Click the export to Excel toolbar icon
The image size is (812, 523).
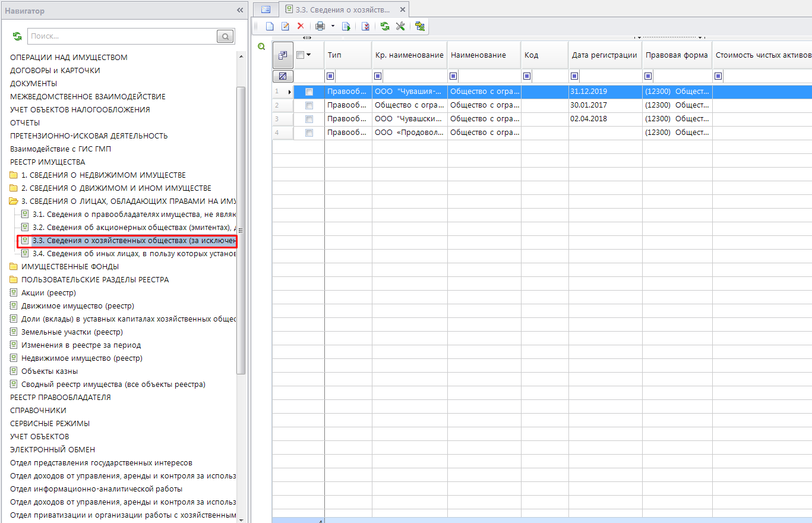click(420, 26)
